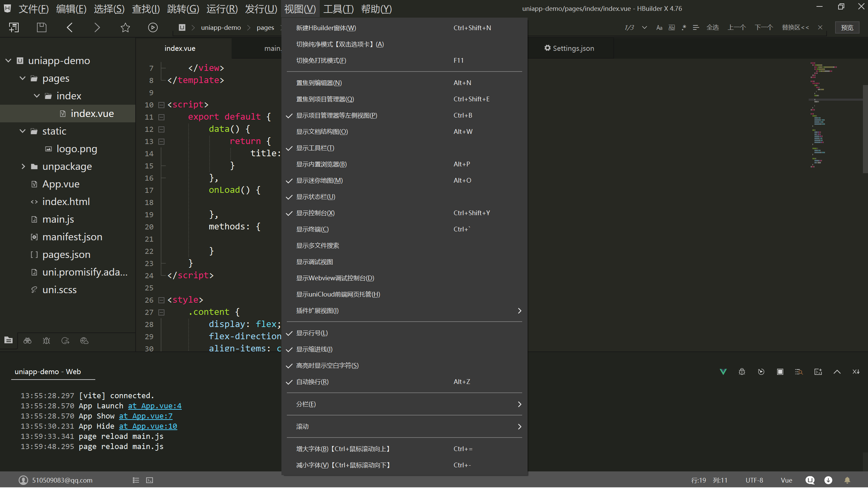The width and height of the screenshot is (868, 488).
Task: Click the Save file toolbar icon
Action: [x=41, y=27]
